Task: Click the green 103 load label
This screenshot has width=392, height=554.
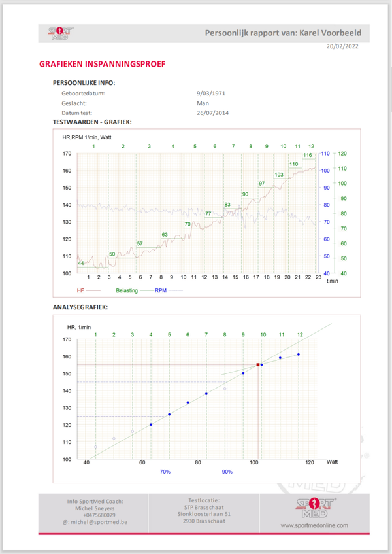Action: coord(279,175)
